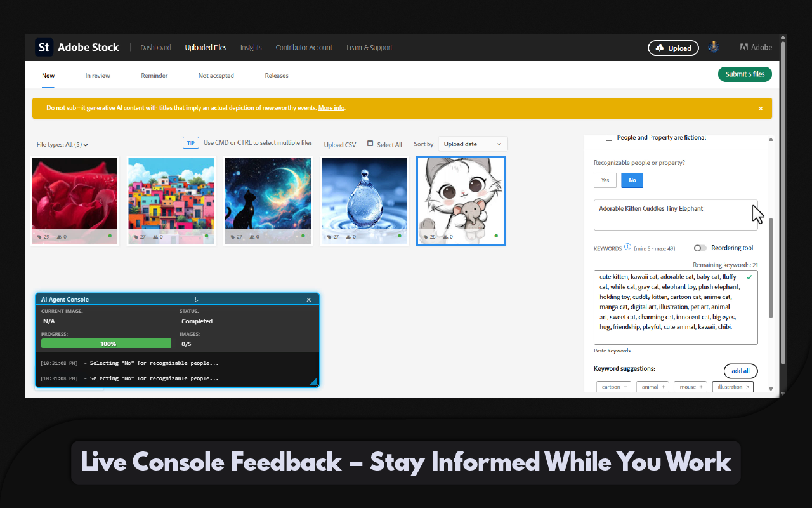The width and height of the screenshot is (812, 508).
Task: Choose No for recognizable people or property
Action: coord(632,180)
